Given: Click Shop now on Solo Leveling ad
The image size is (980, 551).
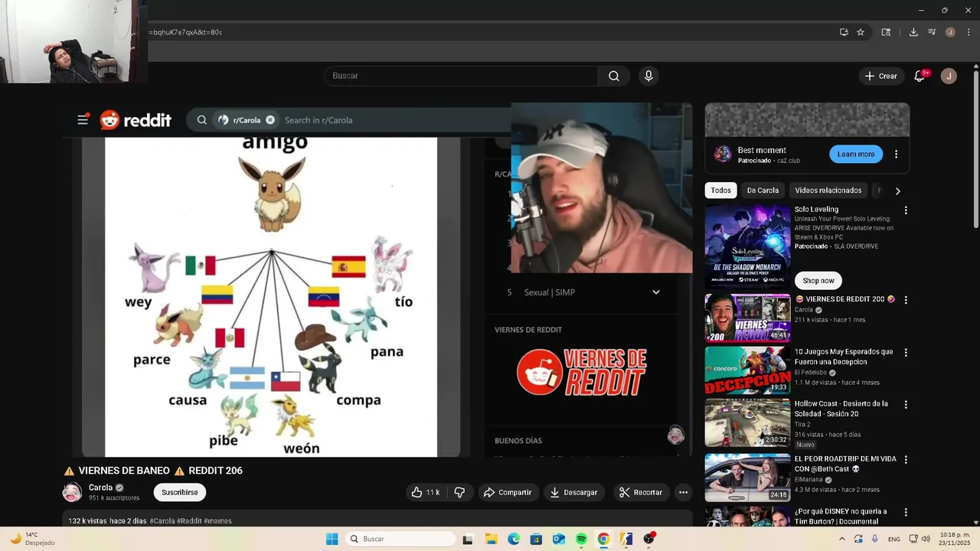Looking at the screenshot, I should point(818,280).
